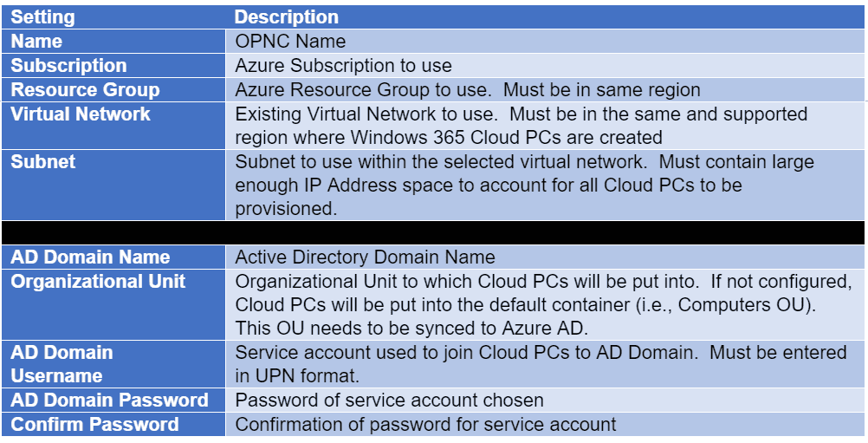Click the Subnet IP Address space description
Image resolution: width=868 pixels, height=443 pixels.
click(x=545, y=185)
